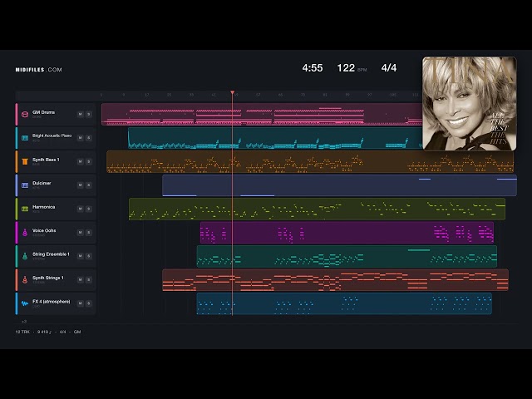Viewport: 532px width, 399px height.
Task: Click the red Synth Strings 1 clip region
Action: [335, 279]
